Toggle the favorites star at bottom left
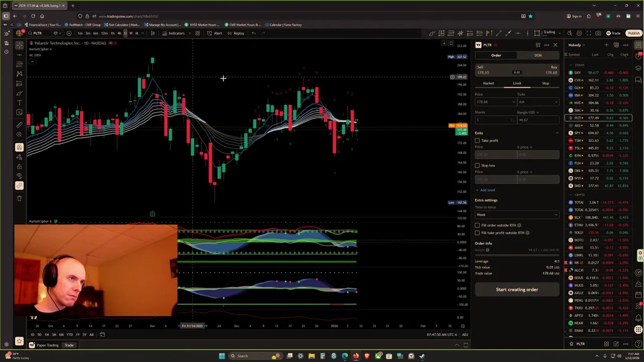The width and height of the screenshot is (644, 362). coord(19,340)
